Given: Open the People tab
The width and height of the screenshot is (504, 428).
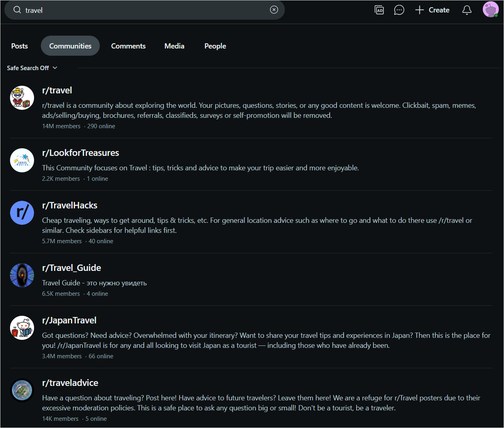Looking at the screenshot, I should coord(215,46).
